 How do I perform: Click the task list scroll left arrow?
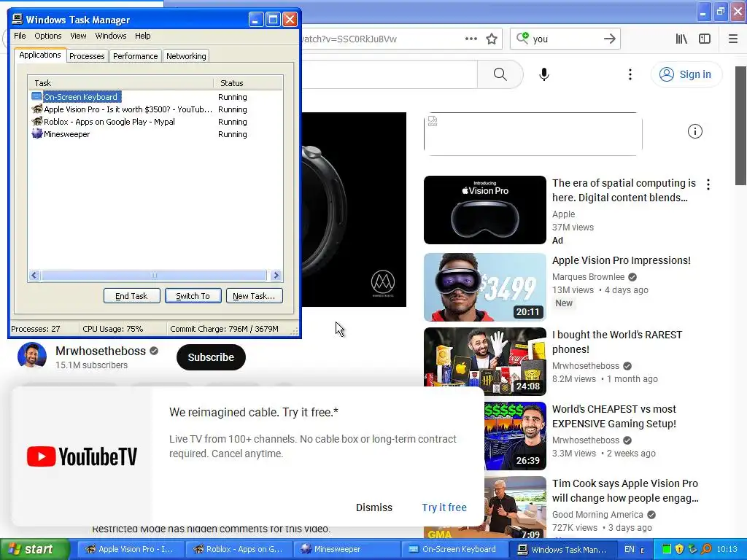(x=34, y=275)
